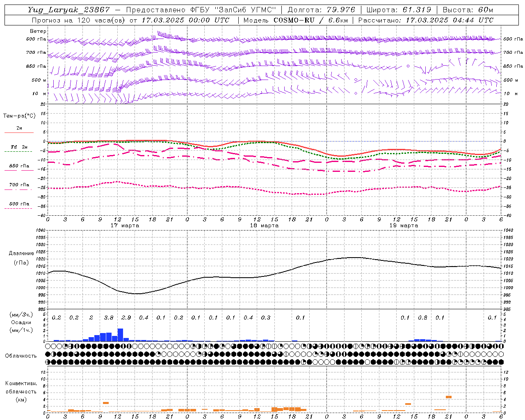Click the tallest blue hourly precipitation bar

point(120,335)
